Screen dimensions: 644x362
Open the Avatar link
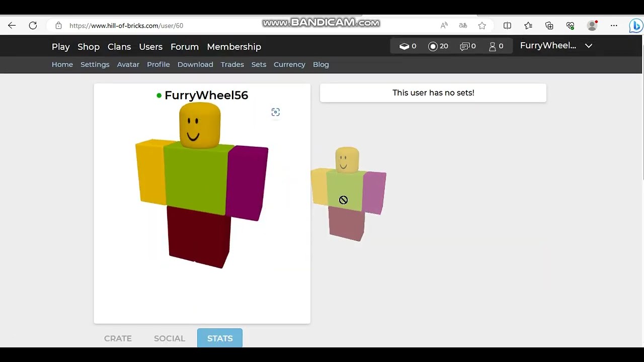(128, 64)
